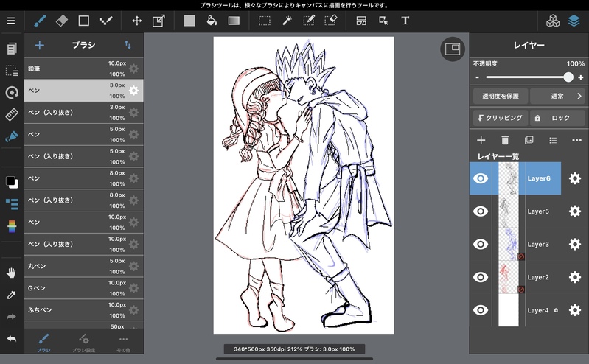589x364 pixels.
Task: Choose the Magic Wand selection tool
Action: pyautogui.click(x=287, y=21)
